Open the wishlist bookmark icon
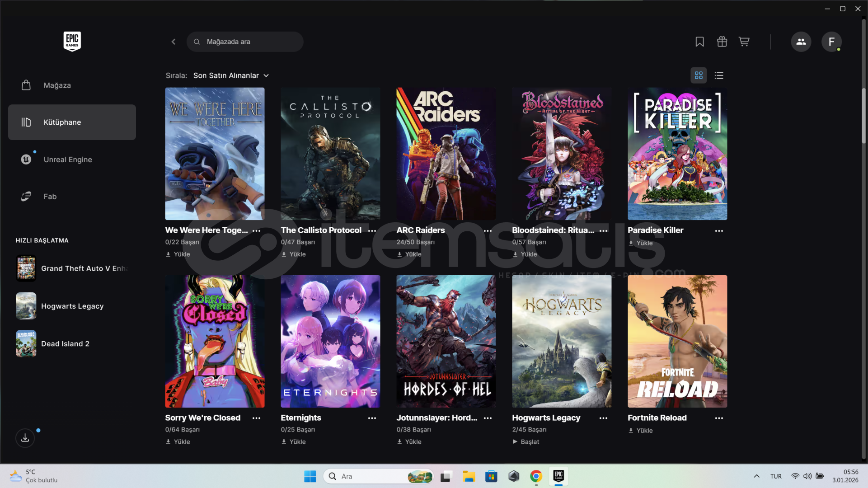Viewport: 868px width, 488px height. click(x=699, y=42)
